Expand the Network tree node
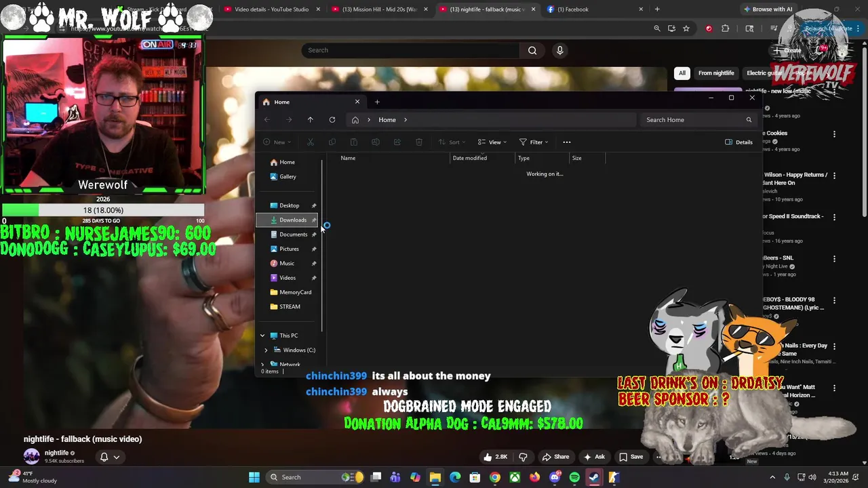This screenshot has height=488, width=868. [262, 365]
